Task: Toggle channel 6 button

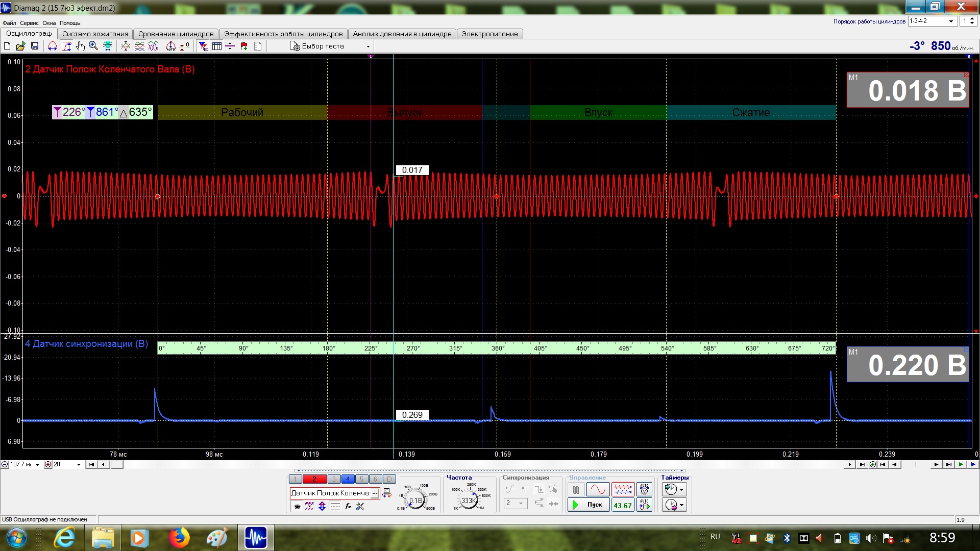Action: [x=375, y=479]
